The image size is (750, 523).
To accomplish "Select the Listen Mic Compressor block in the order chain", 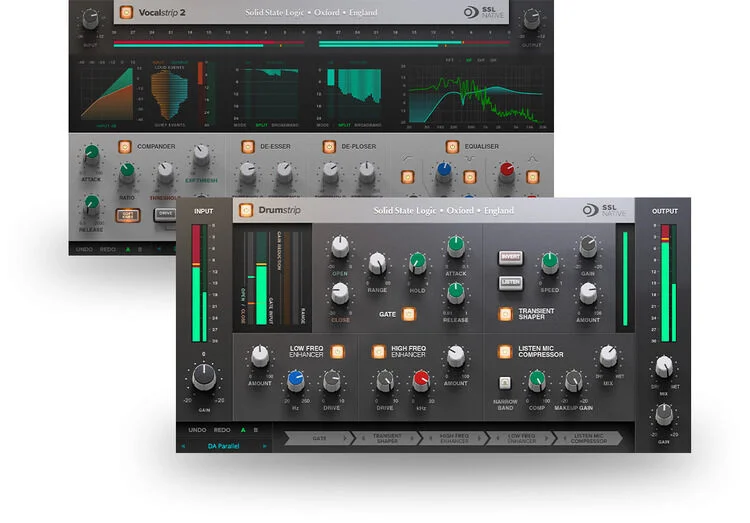I will click(588, 438).
